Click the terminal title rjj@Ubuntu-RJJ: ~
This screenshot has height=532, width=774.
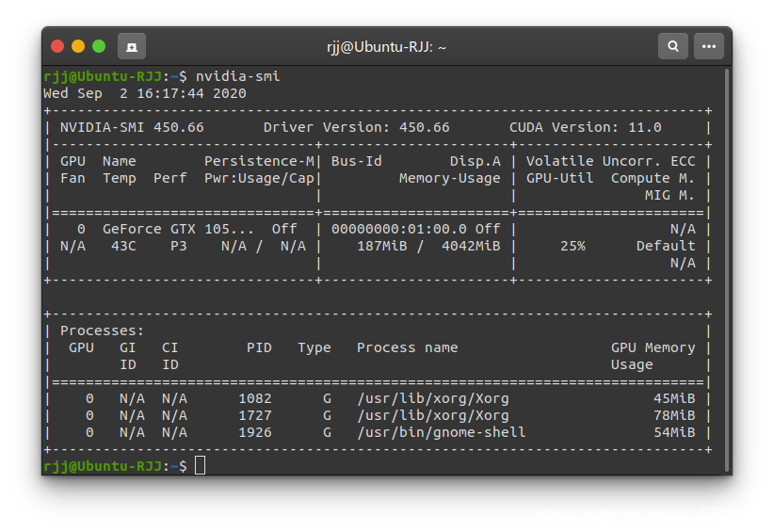click(x=386, y=47)
